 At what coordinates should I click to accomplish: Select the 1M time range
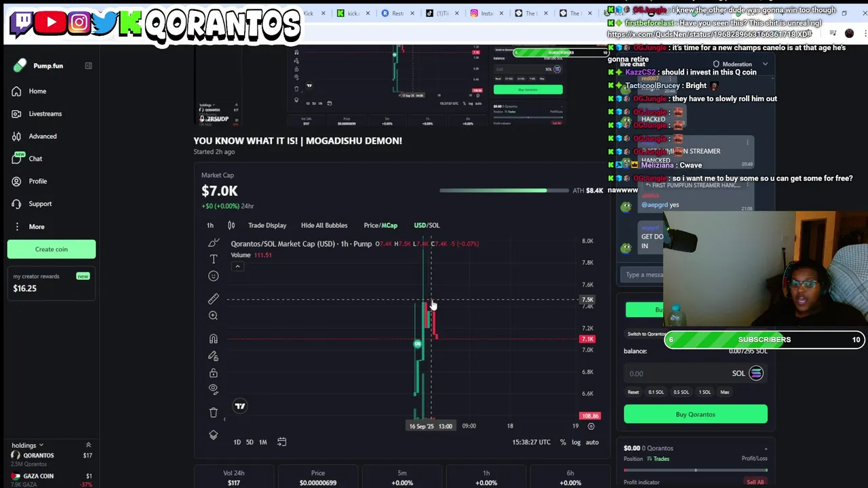pos(262,442)
